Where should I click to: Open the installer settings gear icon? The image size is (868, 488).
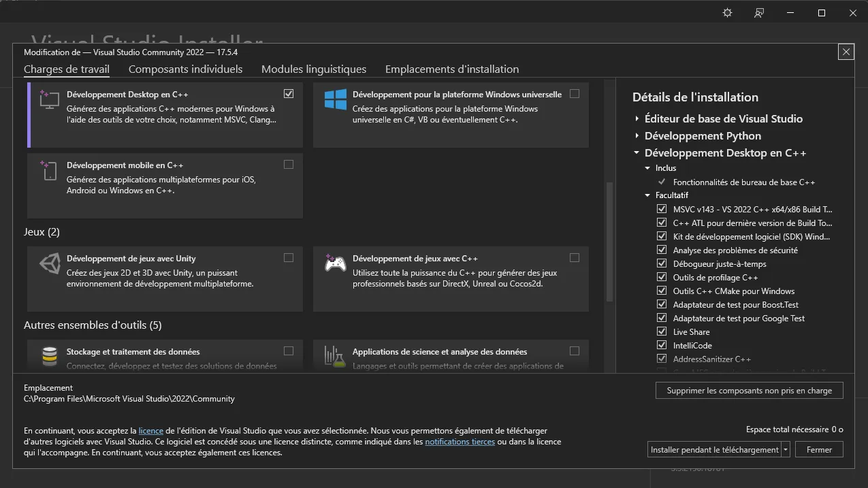[x=726, y=12]
